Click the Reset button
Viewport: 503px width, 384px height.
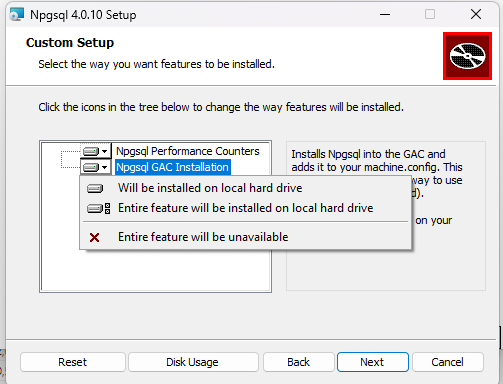pyautogui.click(x=73, y=362)
